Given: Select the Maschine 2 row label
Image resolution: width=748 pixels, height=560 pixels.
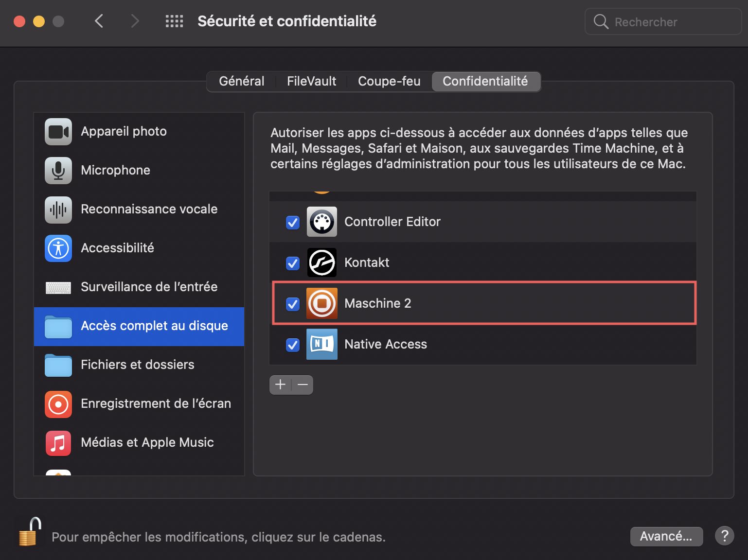Looking at the screenshot, I should [378, 303].
